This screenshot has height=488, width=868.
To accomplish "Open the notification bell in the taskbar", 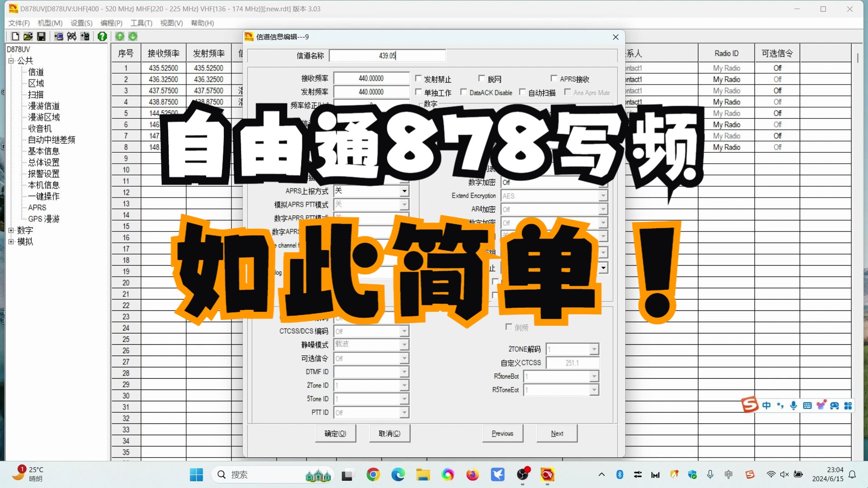I will [x=852, y=474].
